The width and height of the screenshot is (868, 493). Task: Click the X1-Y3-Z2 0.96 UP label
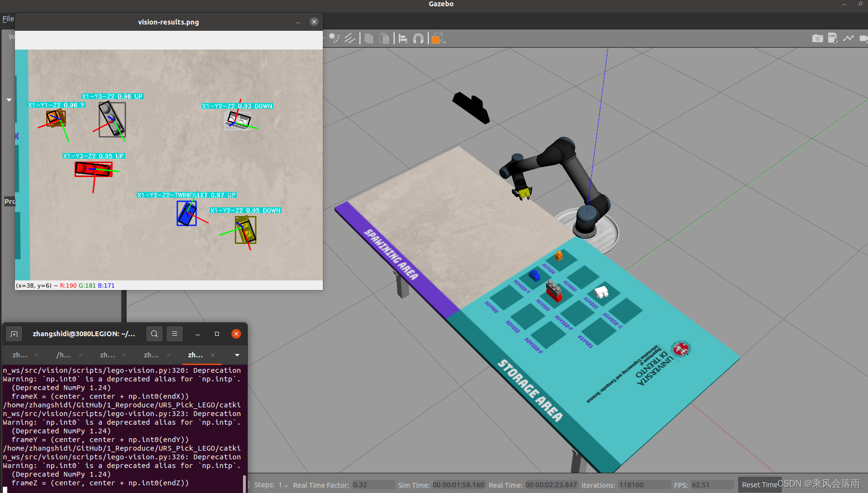pyautogui.click(x=112, y=96)
